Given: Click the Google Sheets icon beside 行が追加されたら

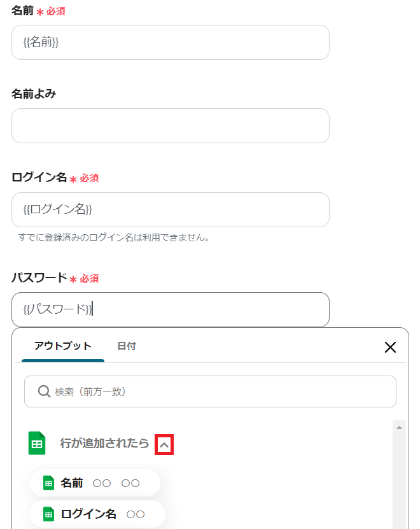Looking at the screenshot, I should click(37, 443).
